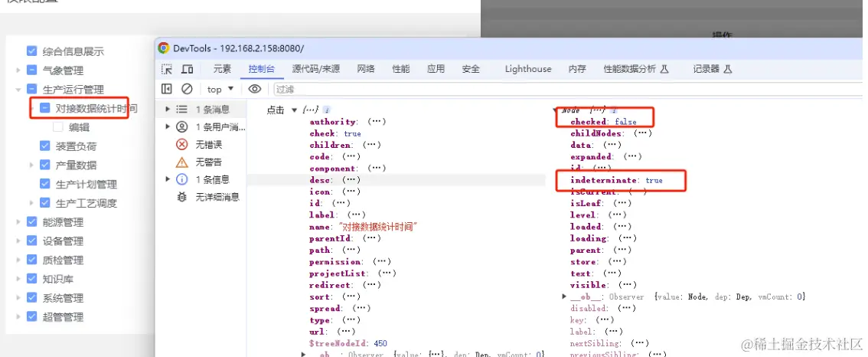Expand the 气象管理 tree node arrow

coord(18,70)
